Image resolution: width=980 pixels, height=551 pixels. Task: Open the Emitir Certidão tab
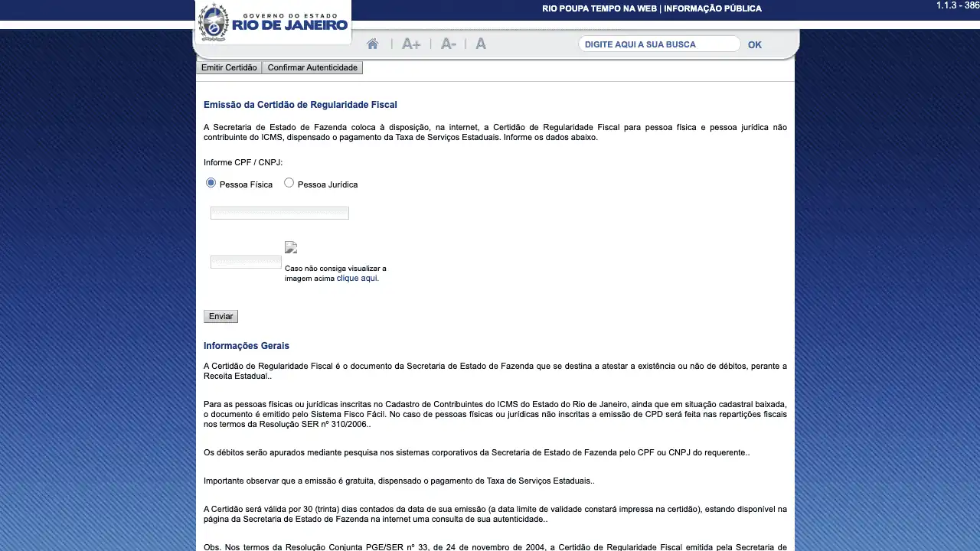click(x=229, y=67)
